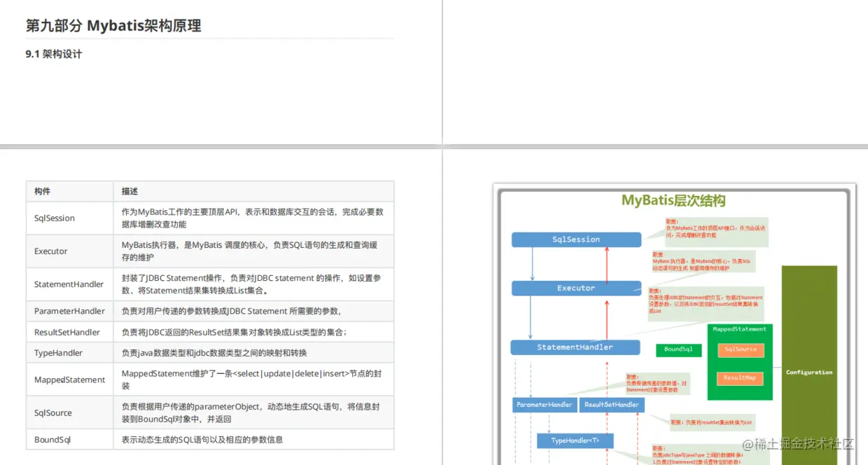Select the MappedStatement cell in the table
The width and height of the screenshot is (868, 465).
tap(69, 380)
